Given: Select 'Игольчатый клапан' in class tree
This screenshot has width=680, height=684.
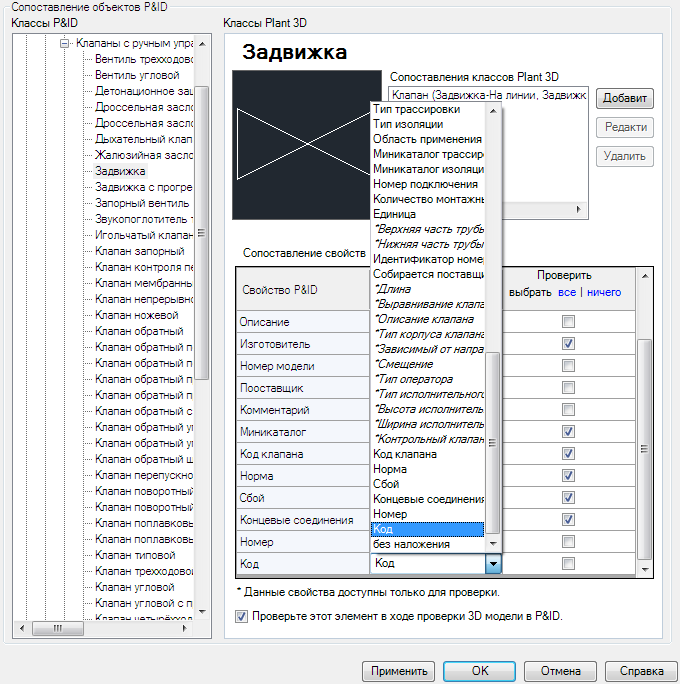Looking at the screenshot, I should [x=144, y=235].
